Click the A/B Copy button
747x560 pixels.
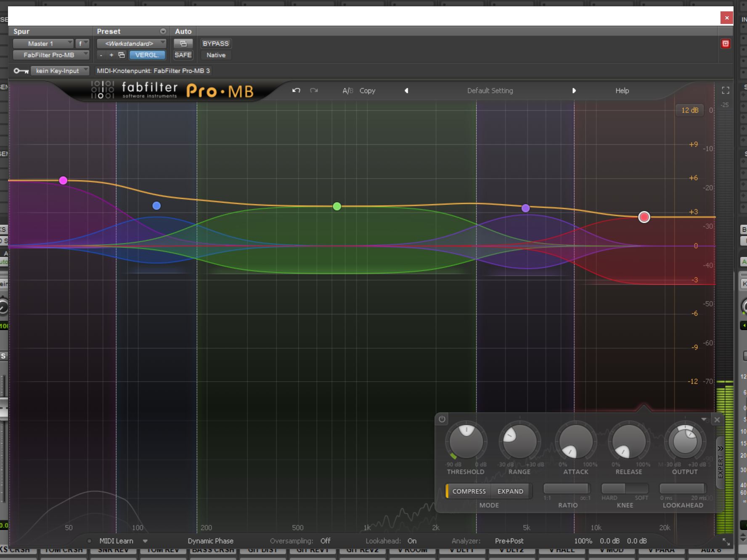pos(367,90)
